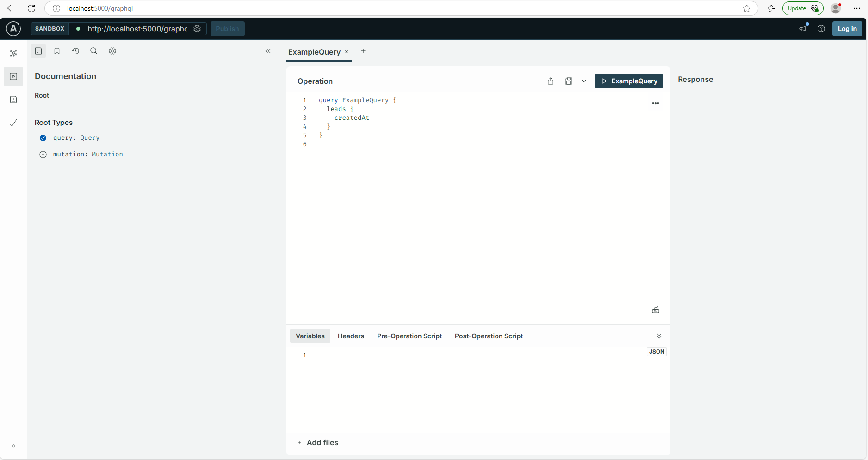Reload the page with the refresh icon
Image resolution: width=868 pixels, height=460 pixels.
point(31,8)
